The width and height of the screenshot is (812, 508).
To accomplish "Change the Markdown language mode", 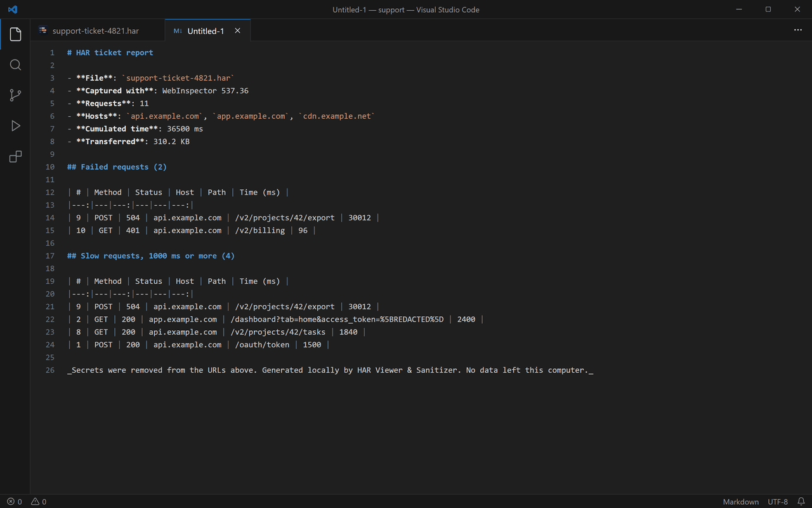I will pos(740,502).
